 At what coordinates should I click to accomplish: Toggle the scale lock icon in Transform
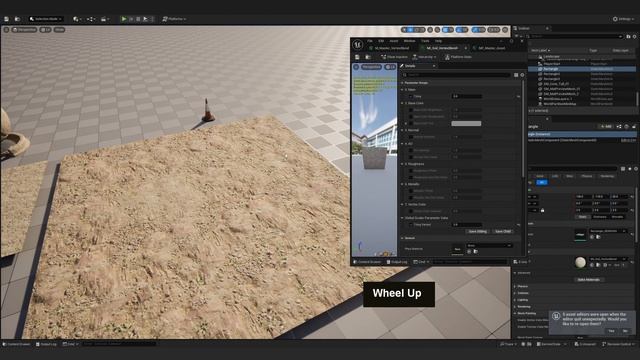click(542, 210)
